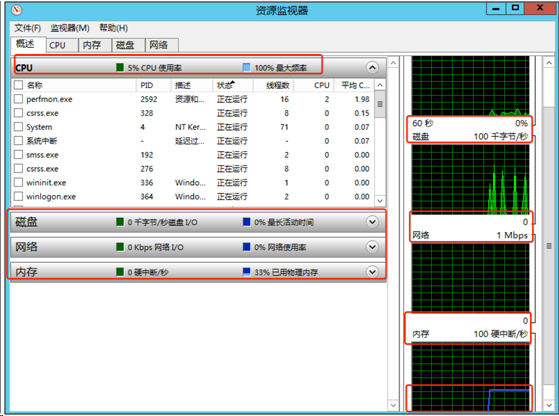Sort by the PID column header
Screen dimensions: 559x416
[x=154, y=85]
